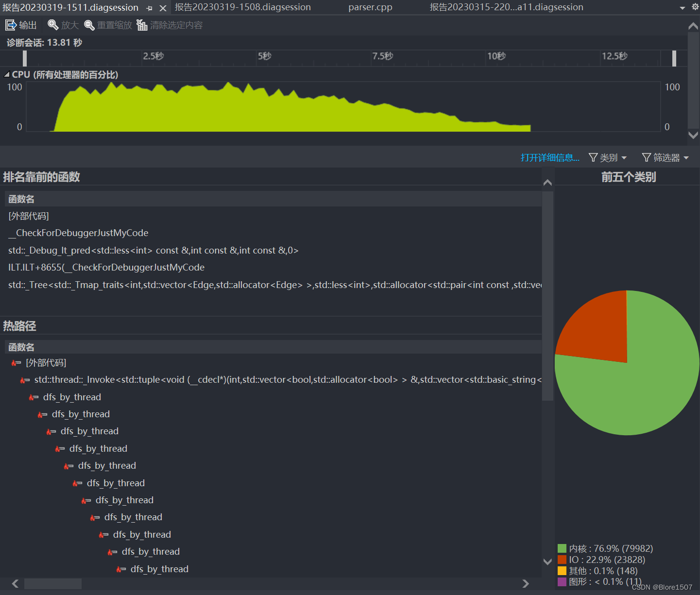This screenshot has height=595, width=700.
Task: Select the first dfs_by_thread hot path row
Action: click(x=273, y=397)
